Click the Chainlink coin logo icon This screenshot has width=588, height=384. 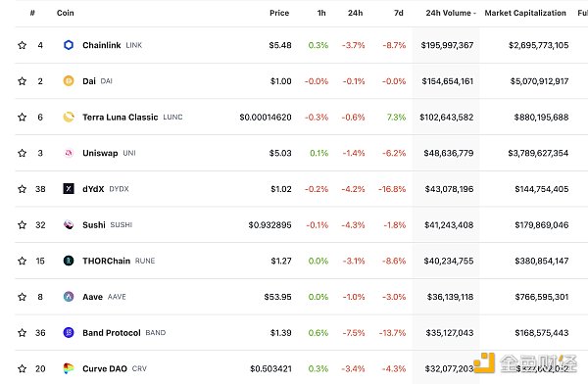click(x=69, y=45)
